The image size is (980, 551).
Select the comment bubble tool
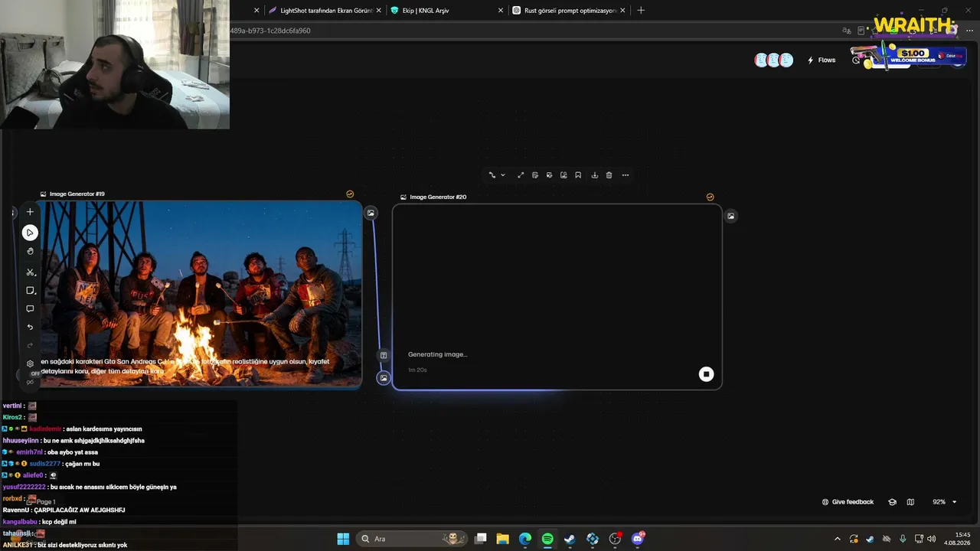[30, 309]
